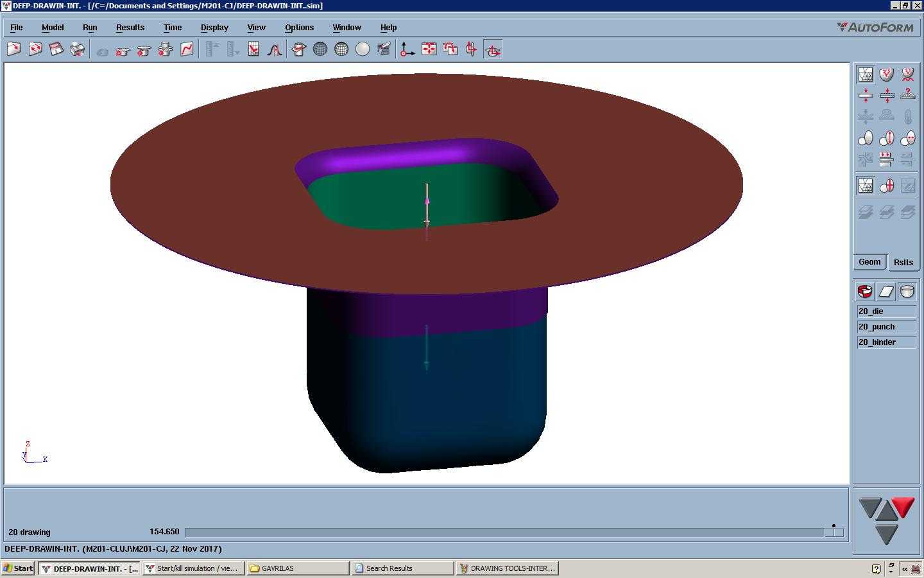The height and width of the screenshot is (578, 924).
Task: Click the red checkmark chart toolbar icon
Action: pyautogui.click(x=253, y=49)
